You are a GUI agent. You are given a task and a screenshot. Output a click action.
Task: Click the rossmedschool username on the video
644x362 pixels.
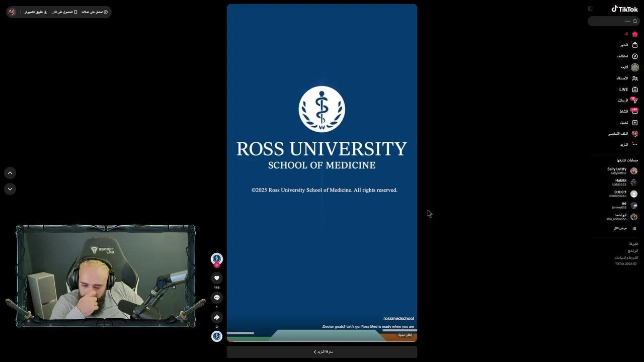[x=398, y=318]
